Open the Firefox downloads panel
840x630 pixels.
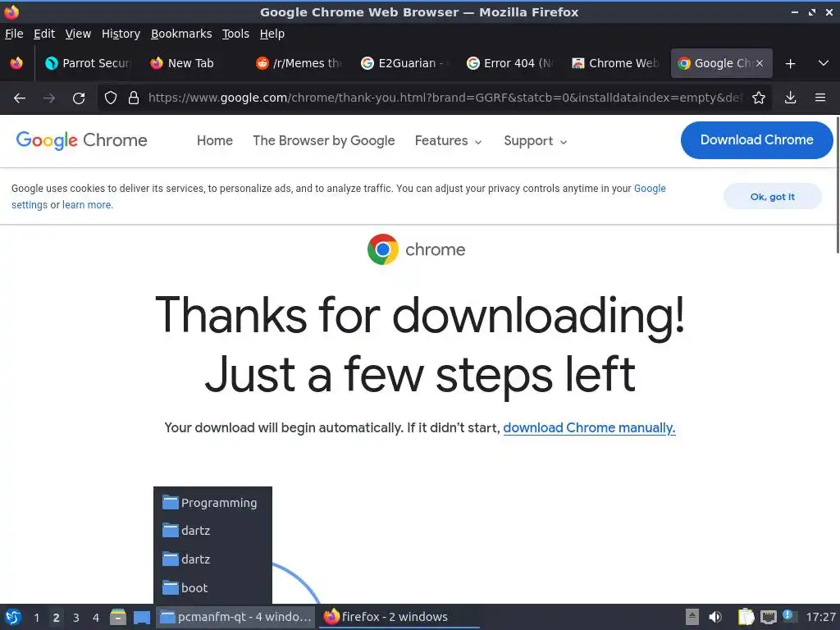click(790, 98)
